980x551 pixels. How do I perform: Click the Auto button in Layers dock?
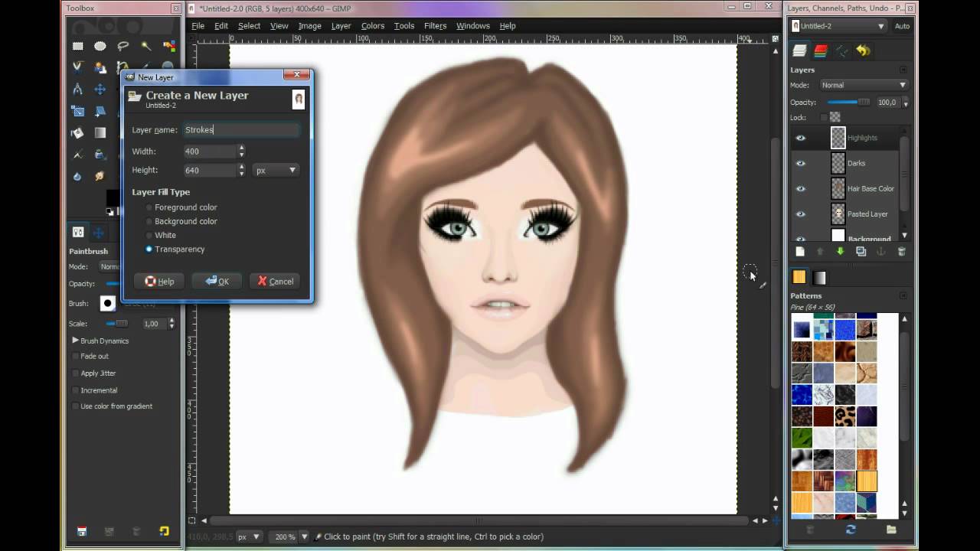(902, 26)
